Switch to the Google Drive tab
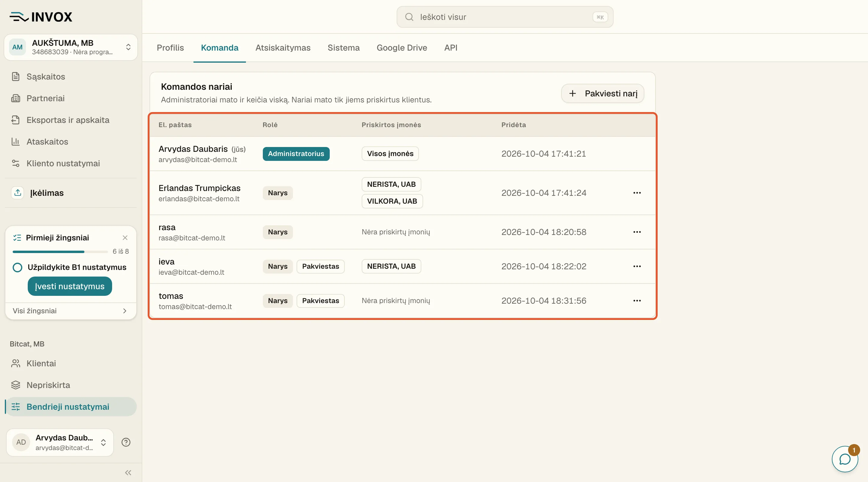The width and height of the screenshot is (868, 482). [402, 48]
